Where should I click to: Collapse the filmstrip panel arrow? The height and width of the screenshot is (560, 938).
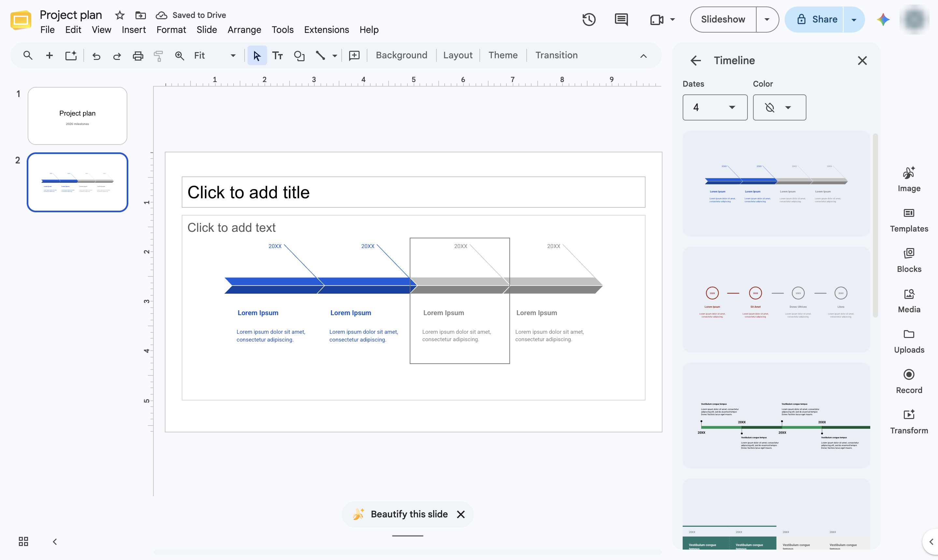pyautogui.click(x=55, y=541)
